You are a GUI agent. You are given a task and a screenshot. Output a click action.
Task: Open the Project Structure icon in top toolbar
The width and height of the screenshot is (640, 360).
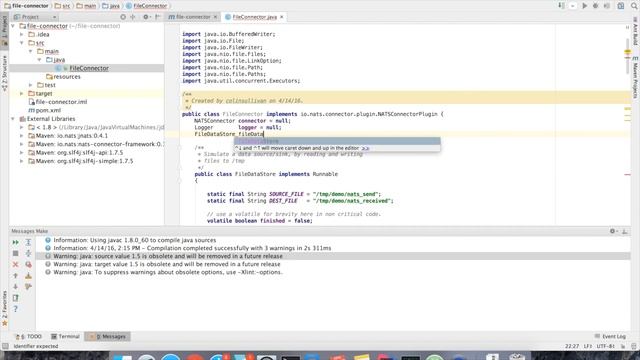point(621,6)
